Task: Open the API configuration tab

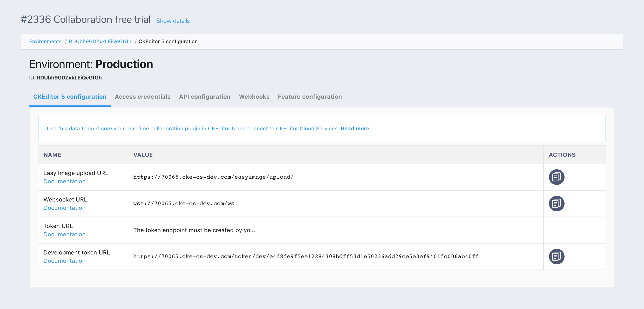Action: [205, 97]
